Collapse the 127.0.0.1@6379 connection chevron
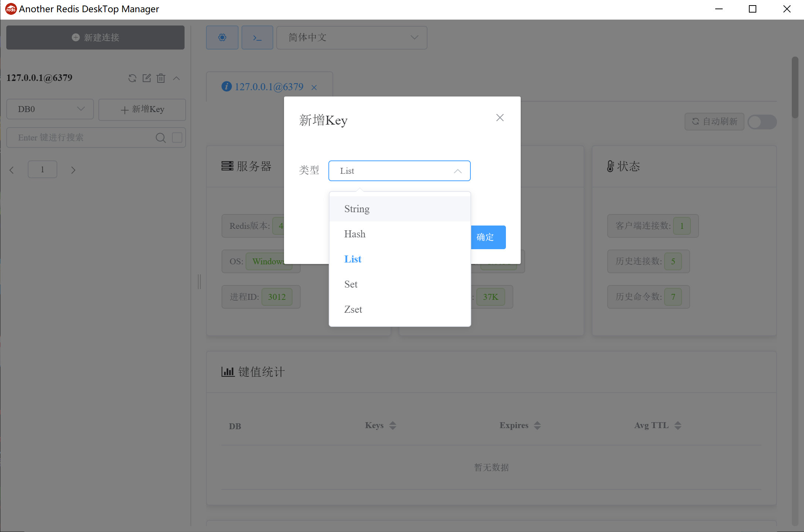 coord(176,78)
